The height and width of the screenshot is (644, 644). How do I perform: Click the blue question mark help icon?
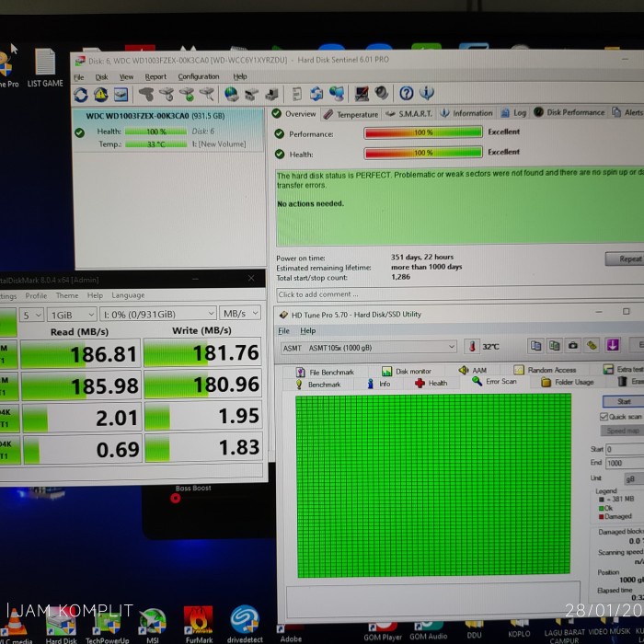[407, 93]
